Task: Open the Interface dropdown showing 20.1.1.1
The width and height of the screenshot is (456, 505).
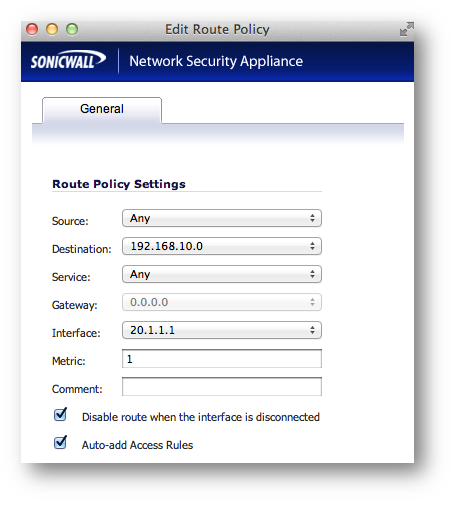Action: point(222,330)
